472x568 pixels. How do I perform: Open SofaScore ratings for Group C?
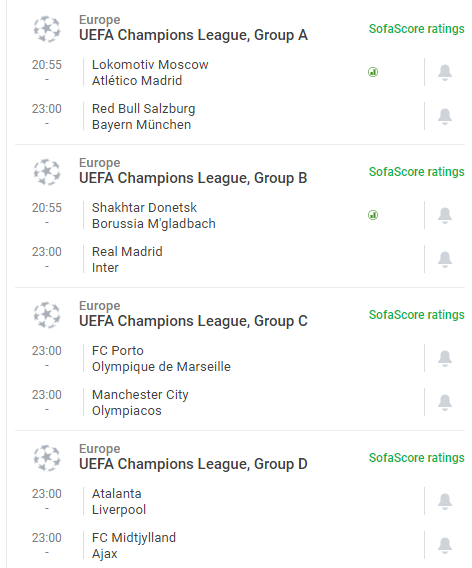click(x=416, y=315)
